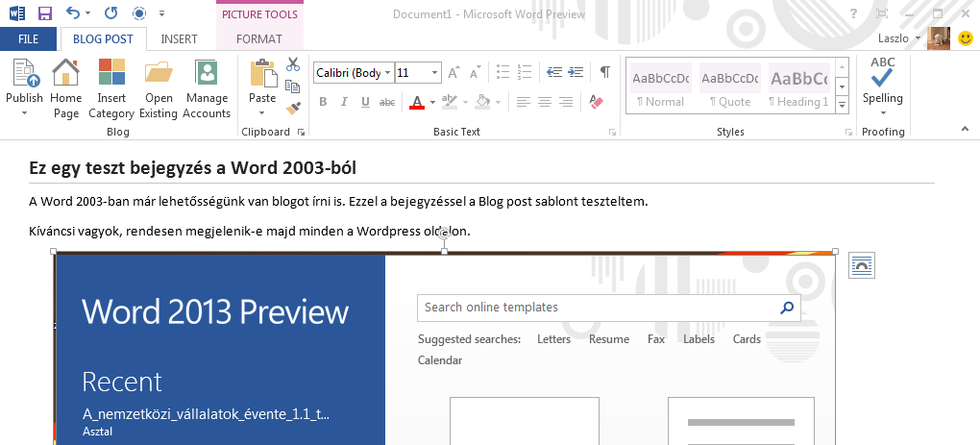Toggle Underline formatting

(366, 102)
